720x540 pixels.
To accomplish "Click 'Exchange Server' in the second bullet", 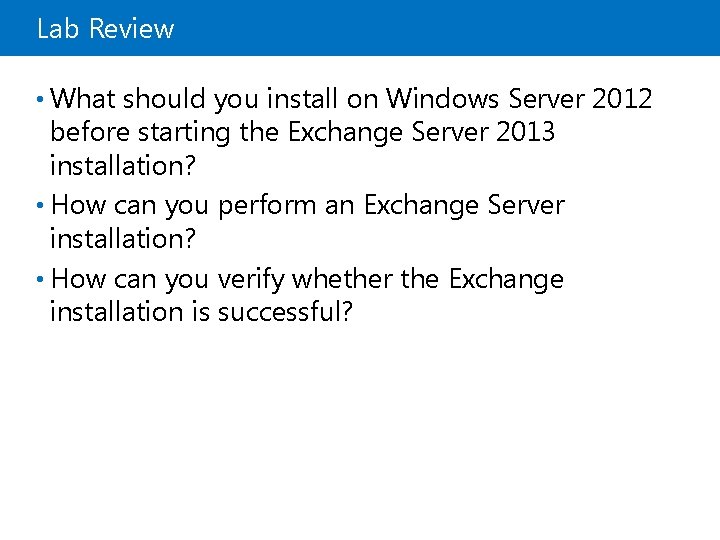I will pyautogui.click(x=464, y=206).
